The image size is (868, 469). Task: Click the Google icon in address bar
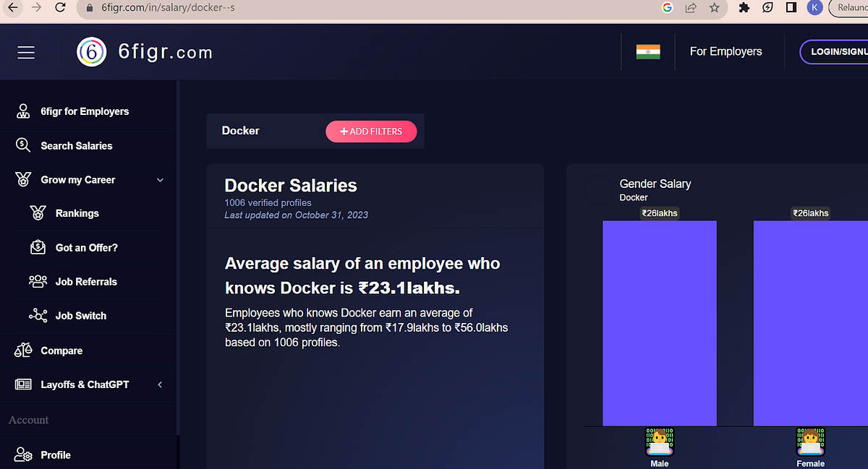coord(667,8)
